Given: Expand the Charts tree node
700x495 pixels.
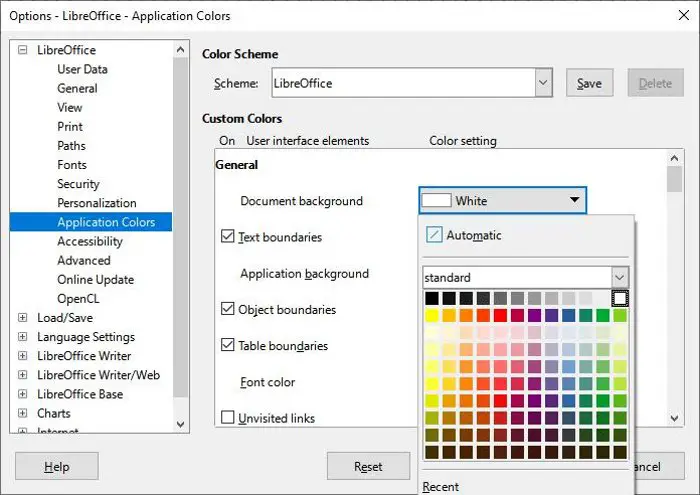Looking at the screenshot, I should [22, 413].
